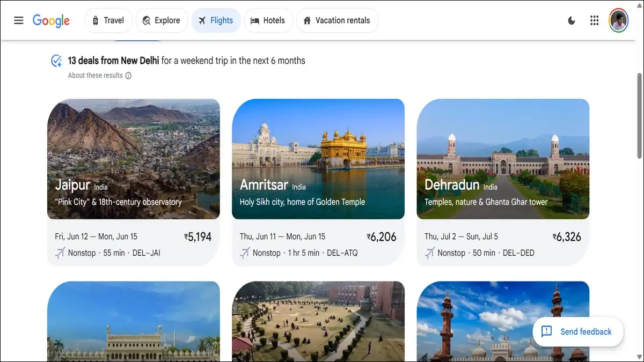
Task: Select Fri, Jun 12 — Mon, Jun 15 dates
Action: pyautogui.click(x=96, y=237)
